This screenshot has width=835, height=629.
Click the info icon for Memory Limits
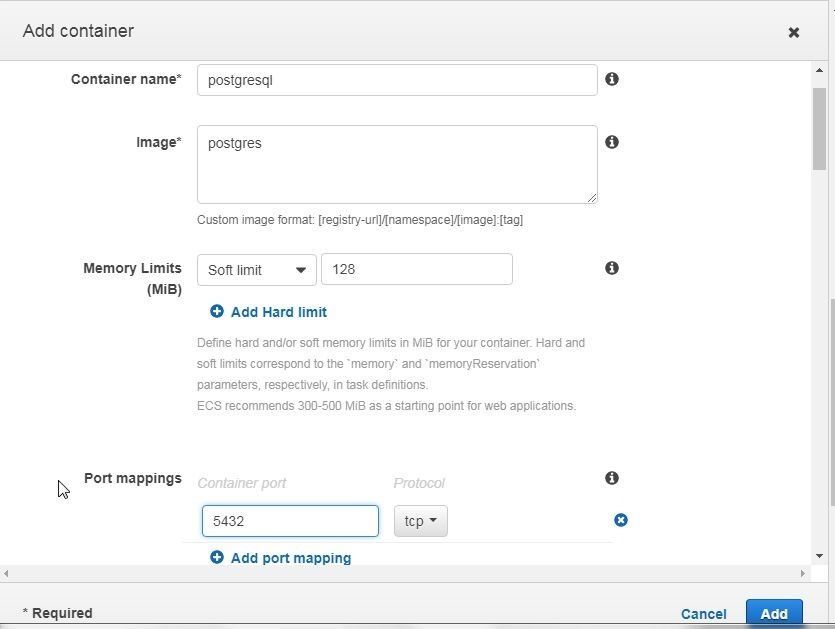pyautogui.click(x=612, y=268)
